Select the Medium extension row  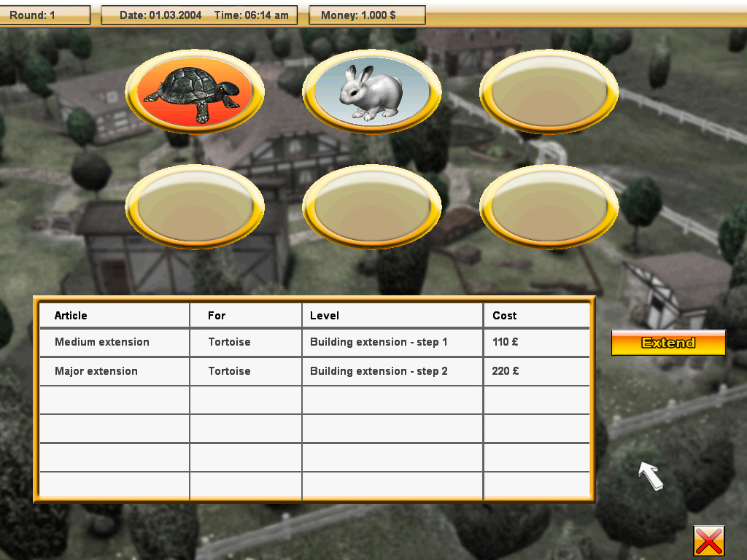point(102,342)
